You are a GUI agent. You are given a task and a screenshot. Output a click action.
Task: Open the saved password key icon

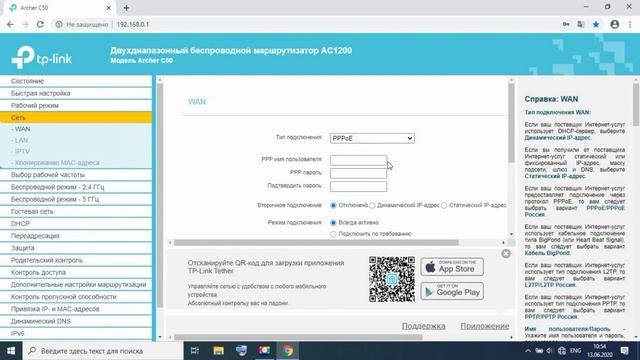pos(566,24)
